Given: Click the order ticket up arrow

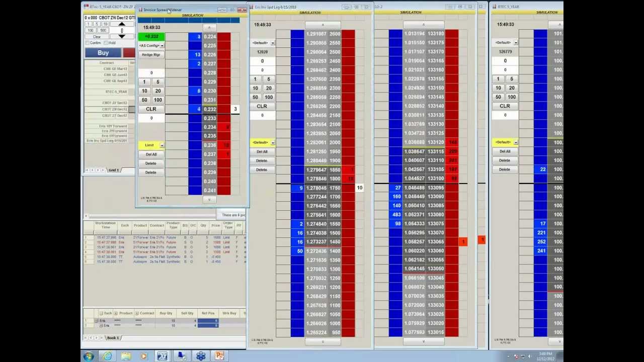Looking at the screenshot, I should (122, 24).
